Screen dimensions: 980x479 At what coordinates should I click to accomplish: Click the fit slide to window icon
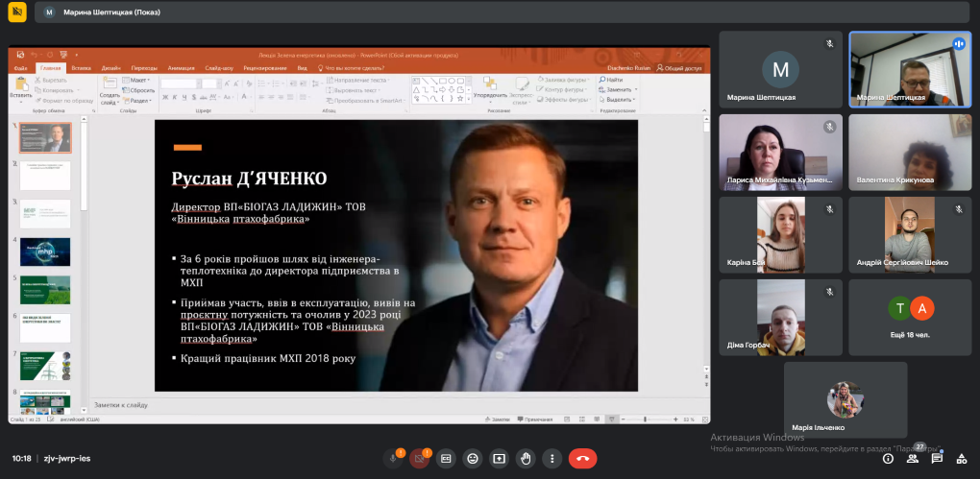[703, 419]
